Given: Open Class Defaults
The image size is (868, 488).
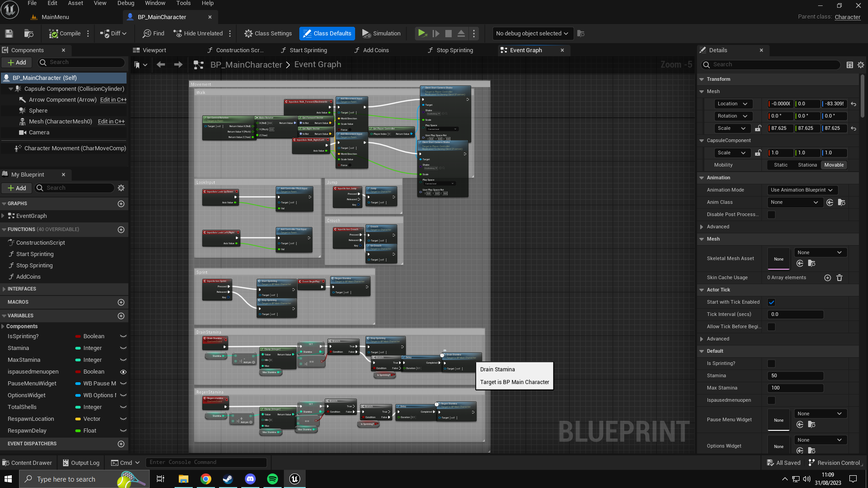Looking at the screenshot, I should [x=327, y=34].
